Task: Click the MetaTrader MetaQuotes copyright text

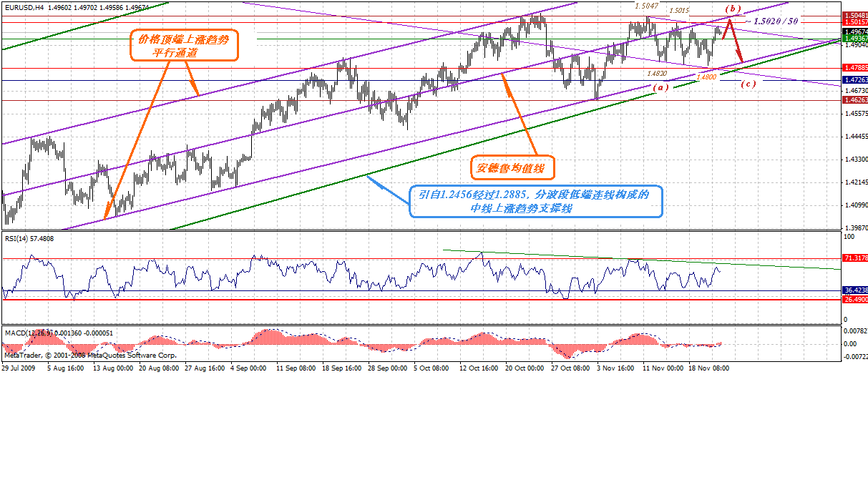Action: [89, 355]
